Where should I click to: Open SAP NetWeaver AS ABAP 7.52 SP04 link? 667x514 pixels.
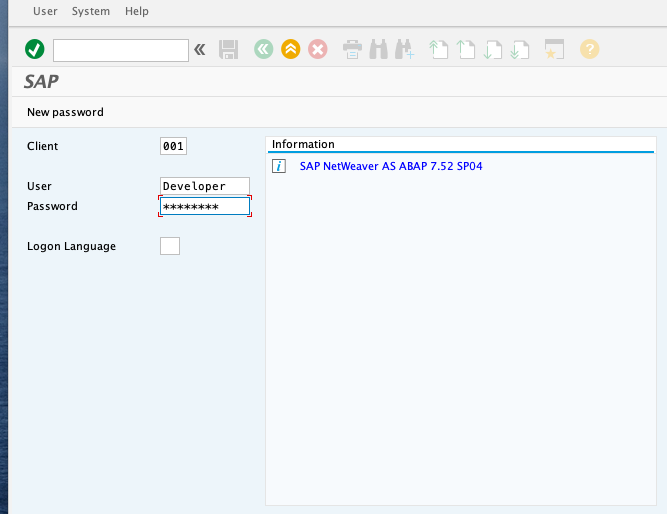pyautogui.click(x=391, y=166)
